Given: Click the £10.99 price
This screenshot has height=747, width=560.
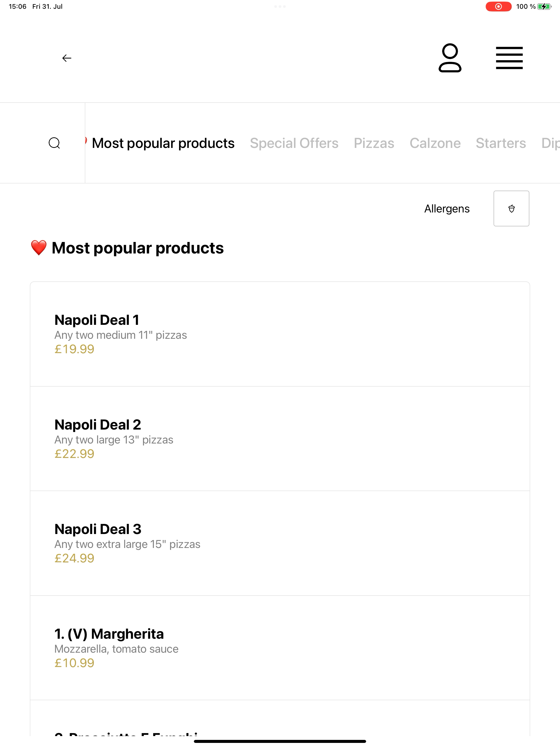Looking at the screenshot, I should [x=74, y=663].
